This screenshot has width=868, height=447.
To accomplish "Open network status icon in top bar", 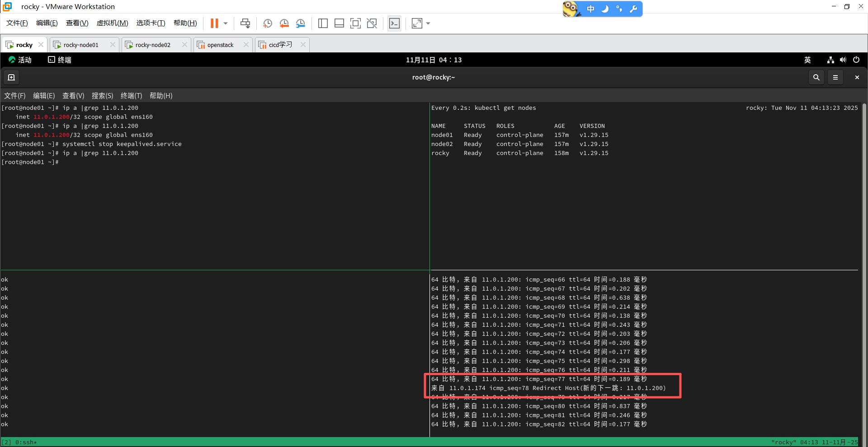I will pos(830,60).
